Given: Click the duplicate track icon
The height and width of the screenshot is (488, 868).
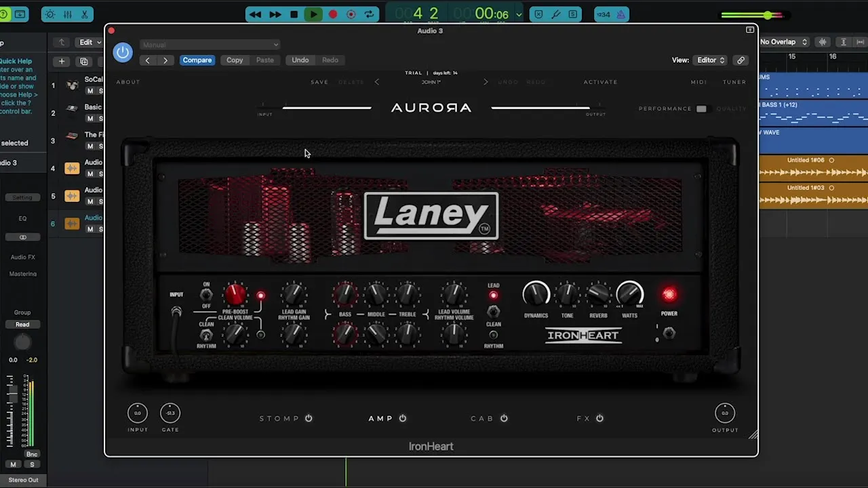Looking at the screenshot, I should [x=84, y=62].
